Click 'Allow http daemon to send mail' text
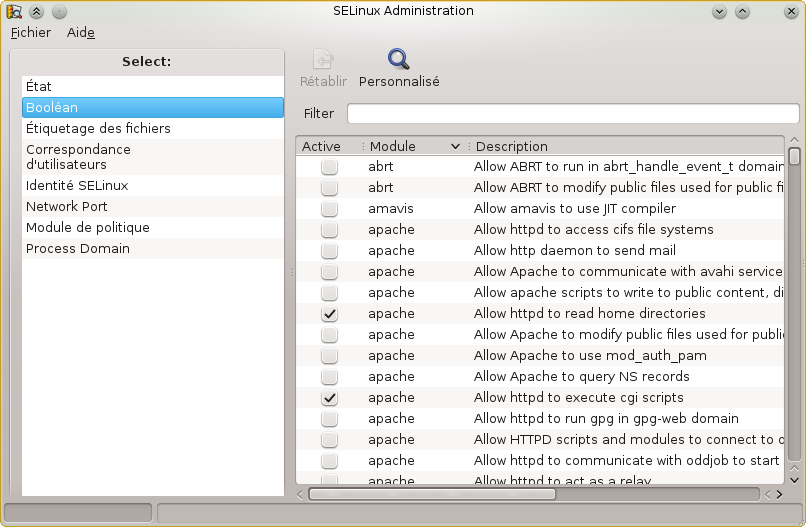806x527 pixels. [x=575, y=251]
